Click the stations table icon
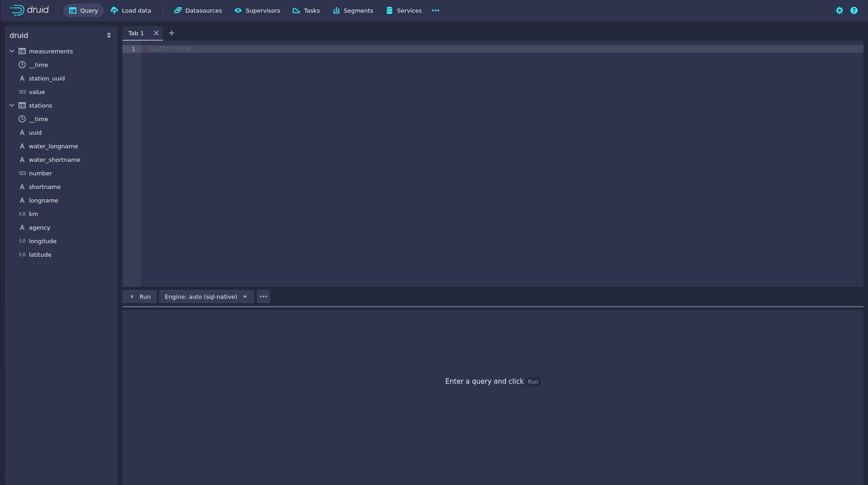This screenshot has width=868, height=485. point(22,105)
